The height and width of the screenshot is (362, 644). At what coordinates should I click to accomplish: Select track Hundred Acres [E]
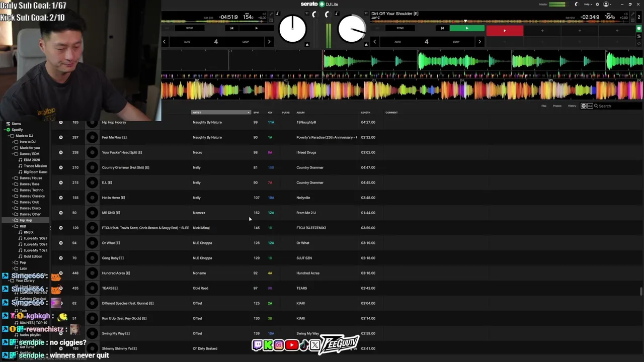116,273
